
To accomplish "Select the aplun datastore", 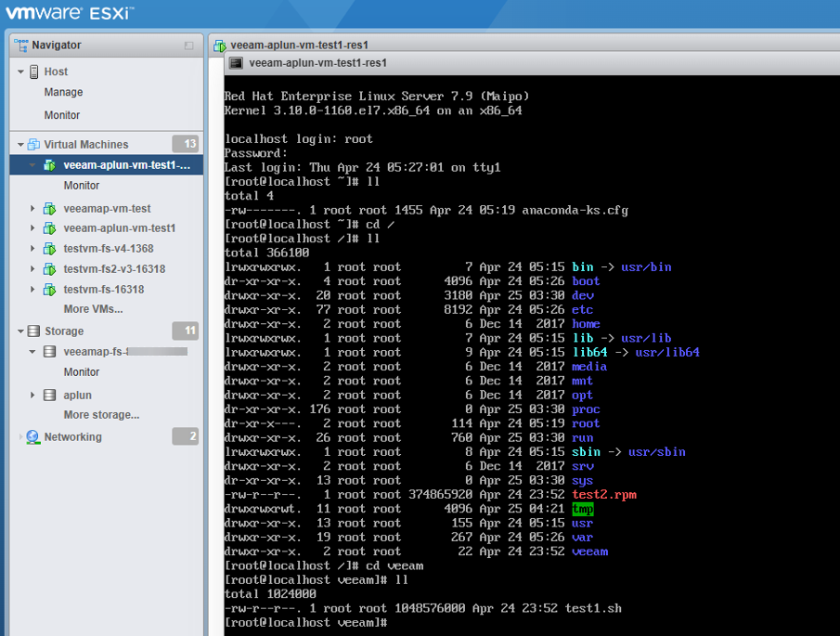I will (x=78, y=395).
